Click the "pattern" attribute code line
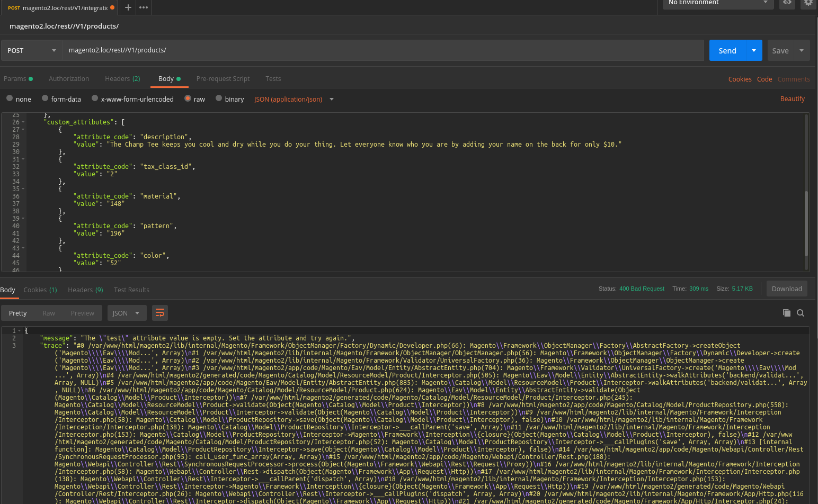Screen dimensions: 818x504 tap(125, 226)
